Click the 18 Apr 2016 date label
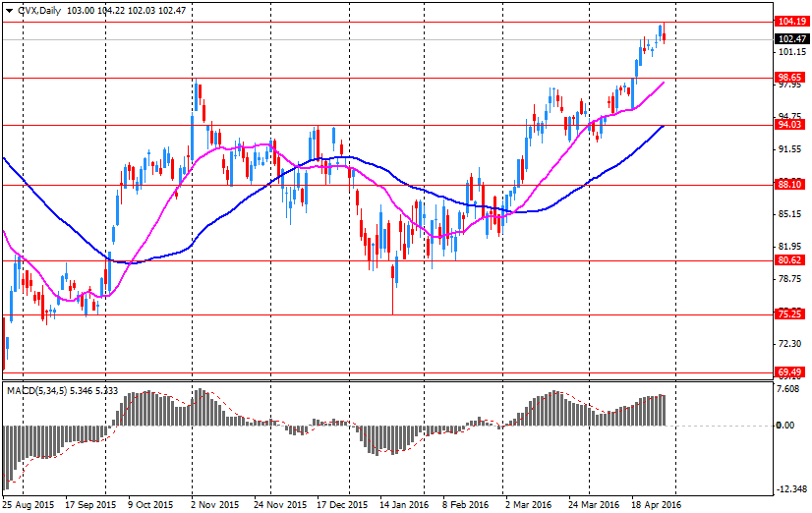Image resolution: width=812 pixels, height=513 pixels. [656, 505]
